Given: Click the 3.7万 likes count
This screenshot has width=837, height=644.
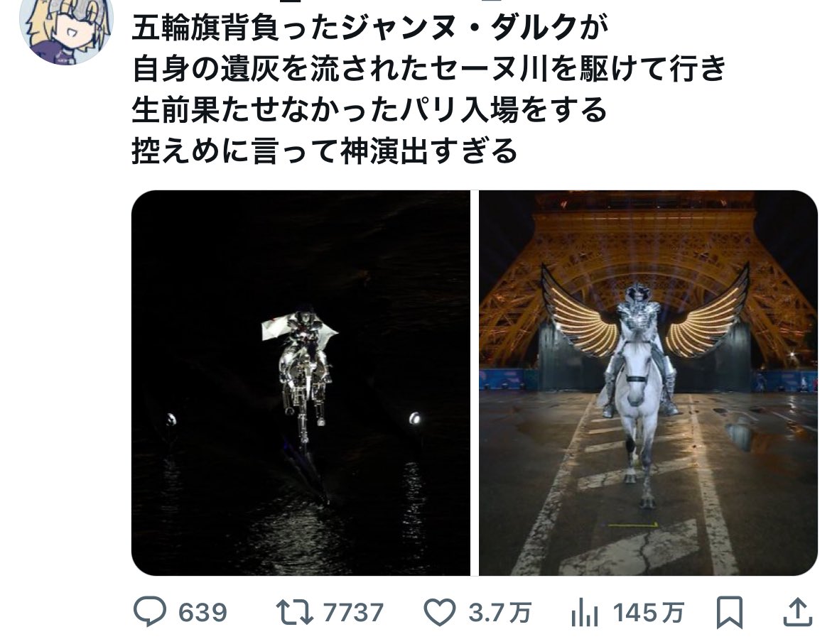Looking at the screenshot, I should click(x=500, y=613).
